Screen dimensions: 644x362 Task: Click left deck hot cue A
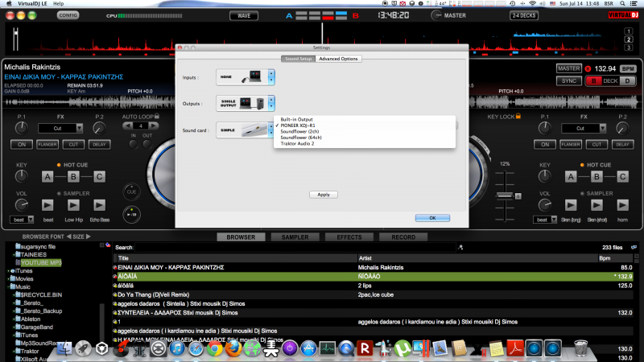coord(47,177)
